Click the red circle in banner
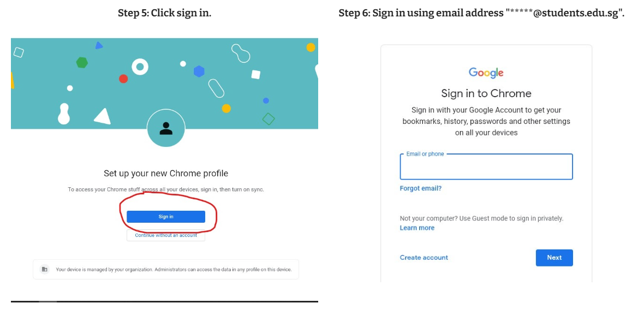This screenshot has height=315, width=644. (x=123, y=79)
